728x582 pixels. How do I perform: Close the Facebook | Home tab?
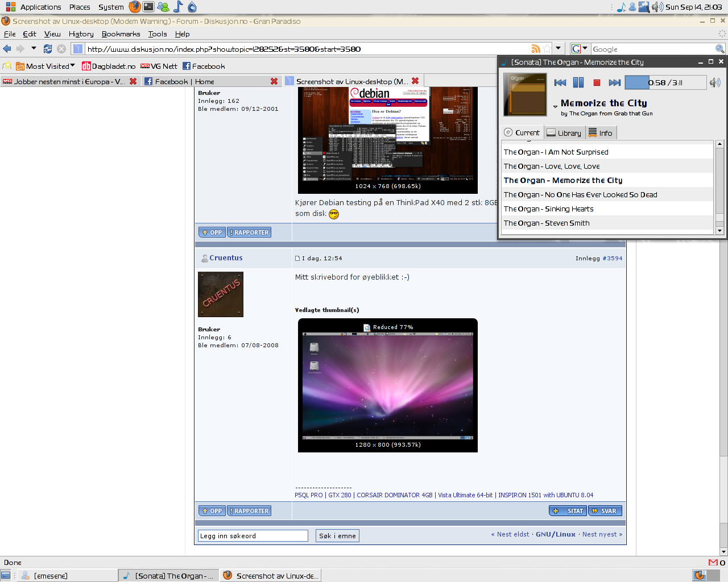pos(274,81)
